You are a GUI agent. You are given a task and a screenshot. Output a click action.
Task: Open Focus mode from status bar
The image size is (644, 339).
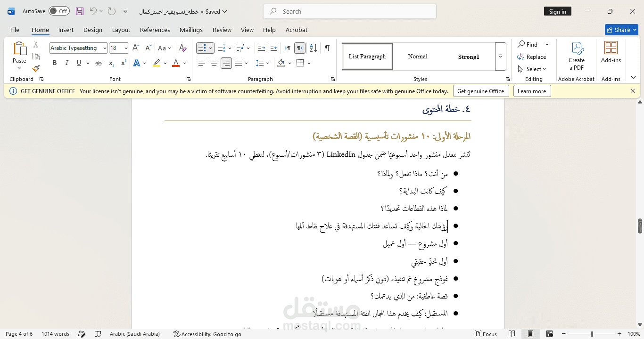[486, 334]
